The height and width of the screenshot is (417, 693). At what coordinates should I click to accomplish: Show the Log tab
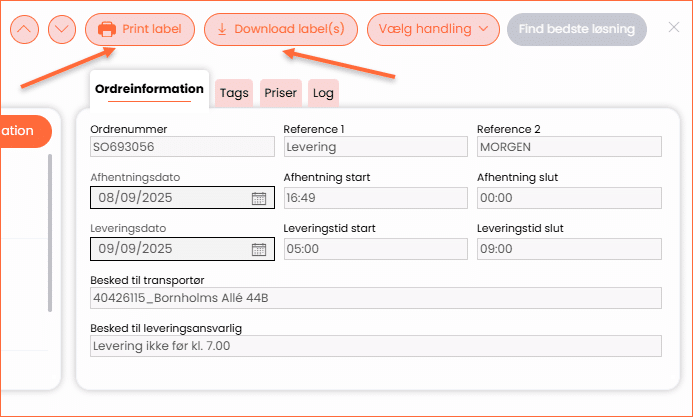(x=323, y=93)
